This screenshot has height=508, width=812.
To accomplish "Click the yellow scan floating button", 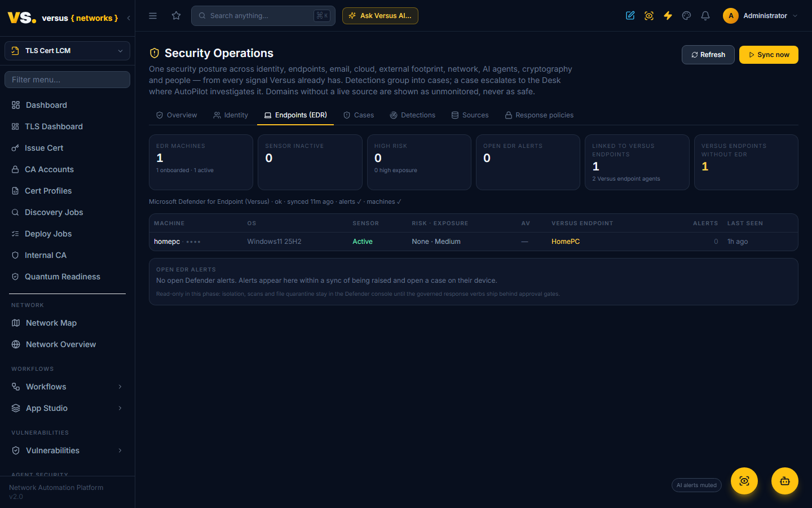I will tap(744, 481).
